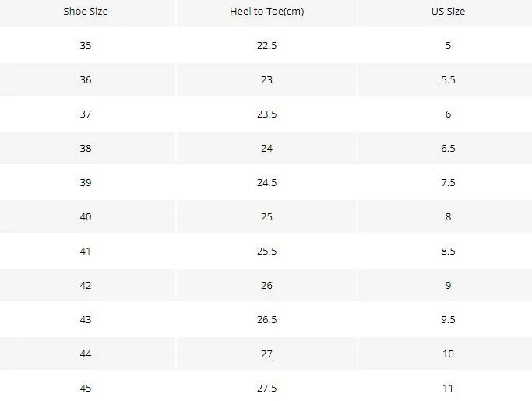The image size is (532, 401).
Task: Click shoe size 39 cell
Action: (x=86, y=182)
